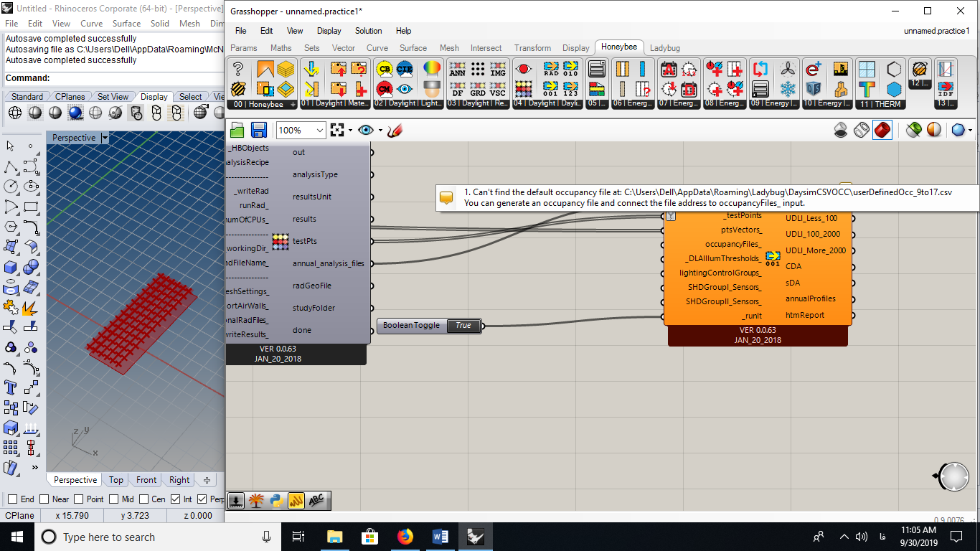Open the Display menu in Grasshopper
980x551 pixels.
(x=329, y=31)
